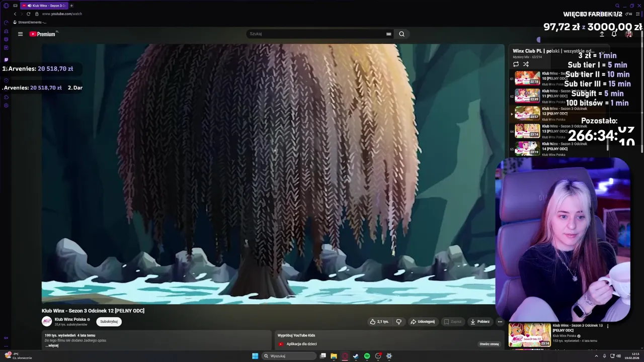Switch to Opera GX on the taskbar
Screen dimensions: 644x362
pos(345,356)
